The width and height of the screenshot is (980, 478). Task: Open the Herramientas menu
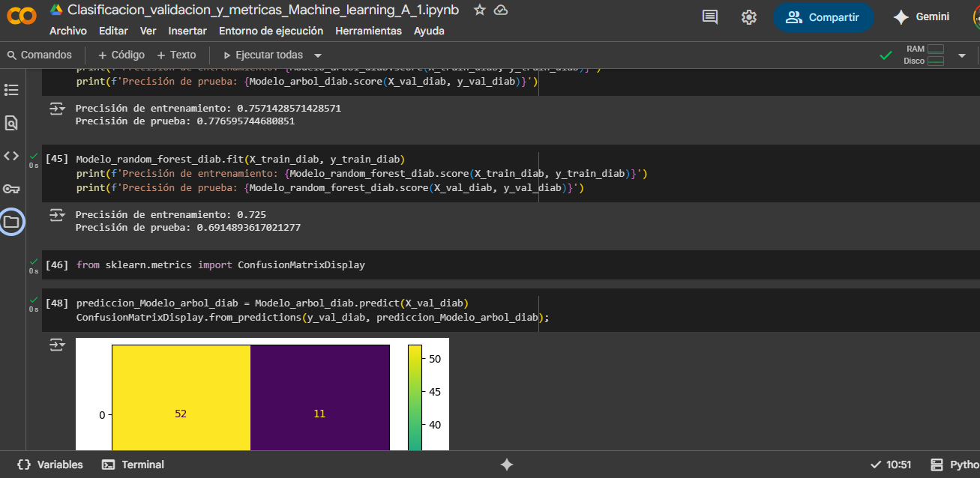pos(369,31)
